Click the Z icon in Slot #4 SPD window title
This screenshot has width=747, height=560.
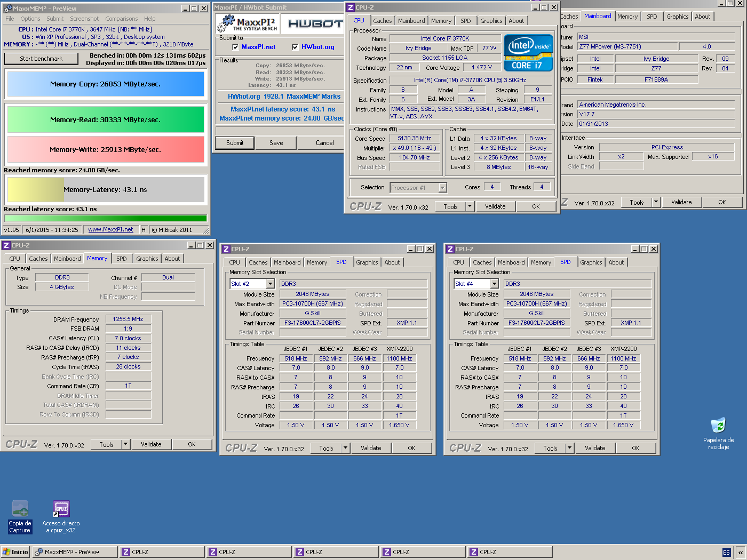(450, 249)
